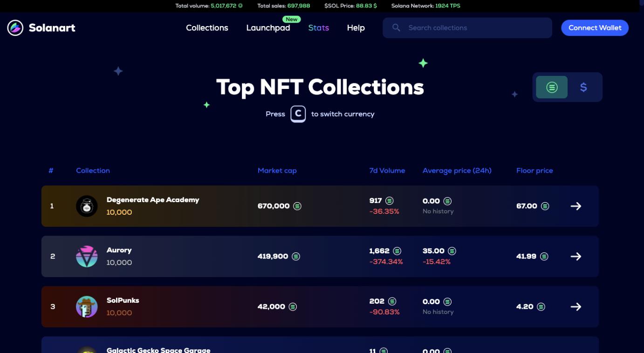Open the Collections menu item
This screenshot has width=644, height=353.
(207, 28)
